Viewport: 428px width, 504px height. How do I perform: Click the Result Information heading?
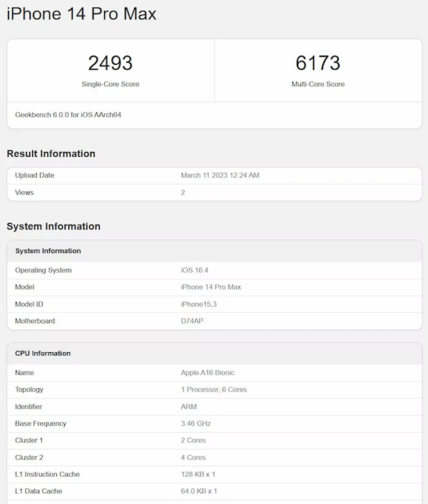click(51, 153)
